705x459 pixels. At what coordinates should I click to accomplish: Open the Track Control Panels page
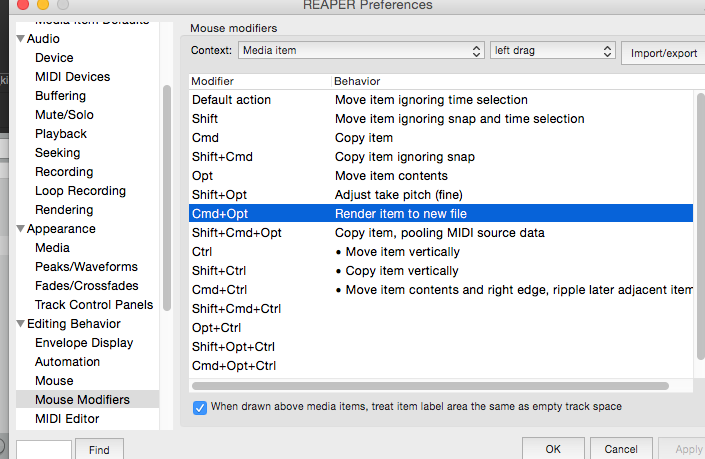pyautogui.click(x=94, y=305)
